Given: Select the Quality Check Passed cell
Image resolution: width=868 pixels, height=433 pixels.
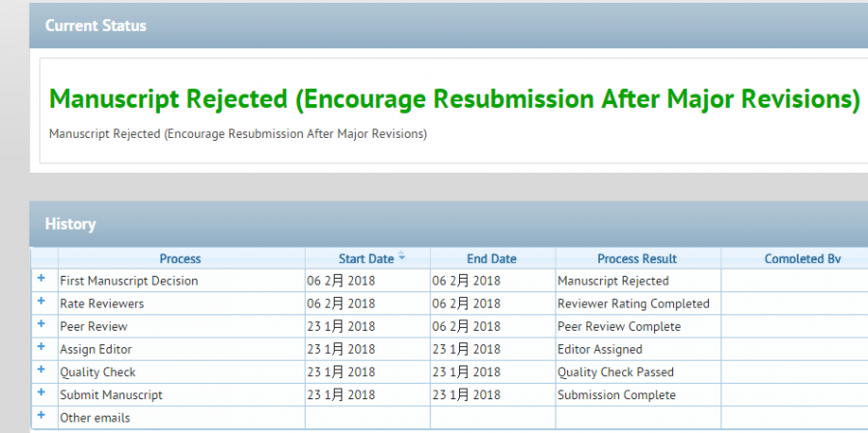Looking at the screenshot, I should 615,372.
